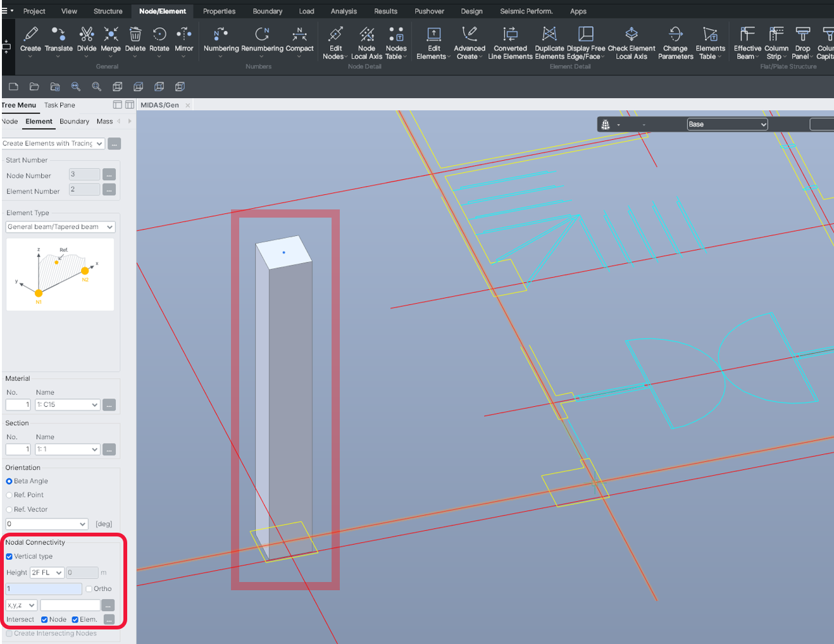The width and height of the screenshot is (834, 644).
Task: Expand the Material name C15 dropdown
Action: (68, 405)
